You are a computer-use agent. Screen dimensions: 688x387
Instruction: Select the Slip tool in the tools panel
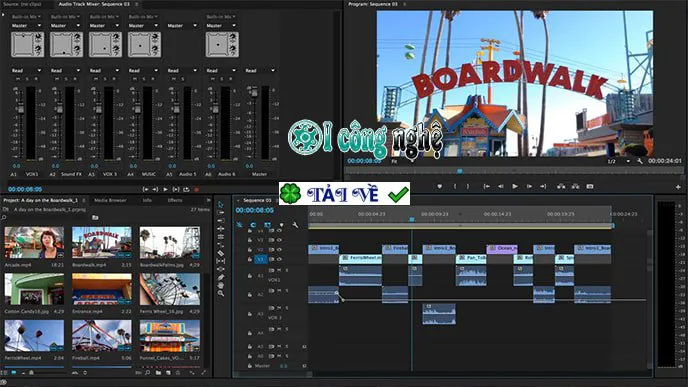[x=221, y=261]
